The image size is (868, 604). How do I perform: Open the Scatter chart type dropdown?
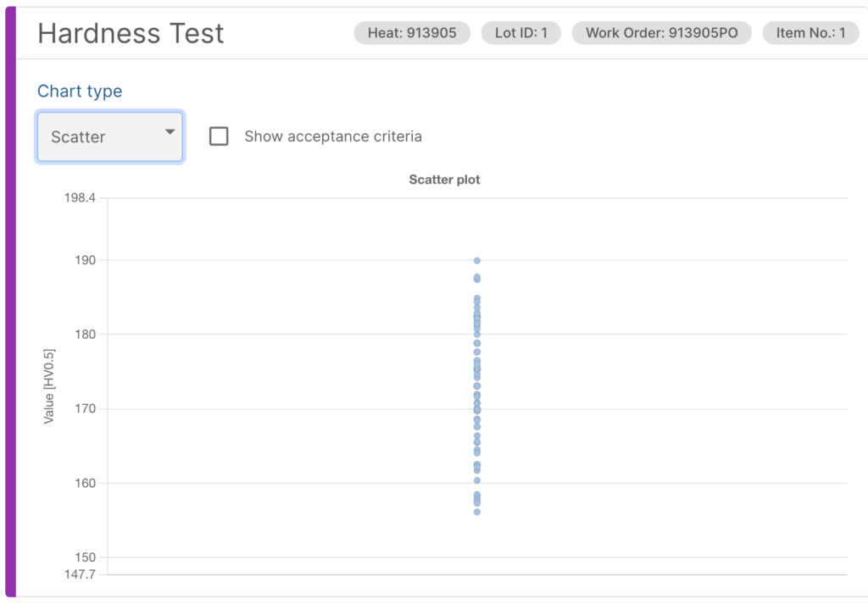coord(109,136)
